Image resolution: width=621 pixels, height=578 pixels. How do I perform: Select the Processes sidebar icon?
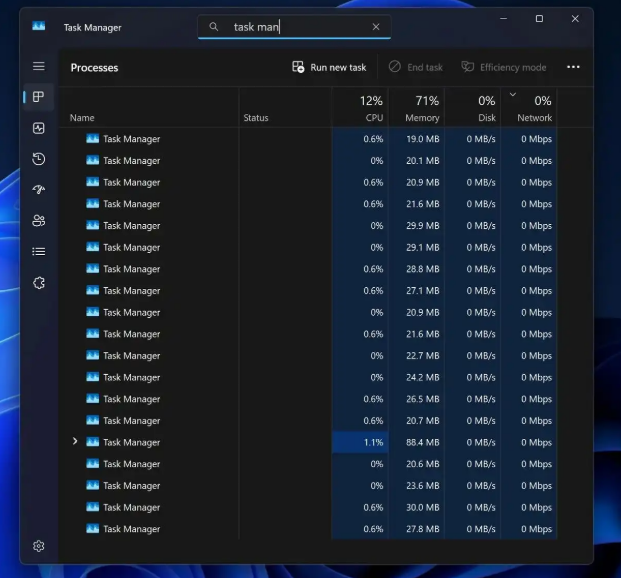tap(38, 97)
